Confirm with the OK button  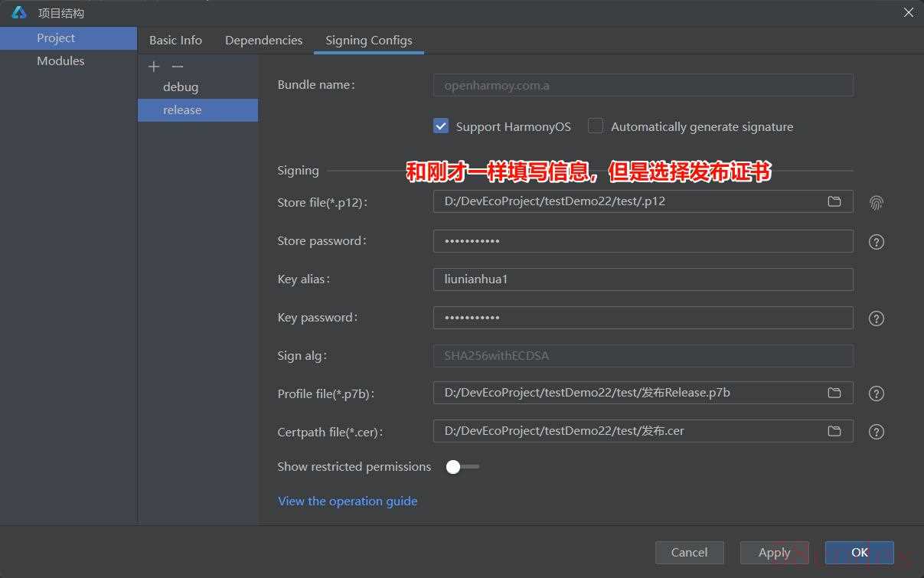[859, 552]
